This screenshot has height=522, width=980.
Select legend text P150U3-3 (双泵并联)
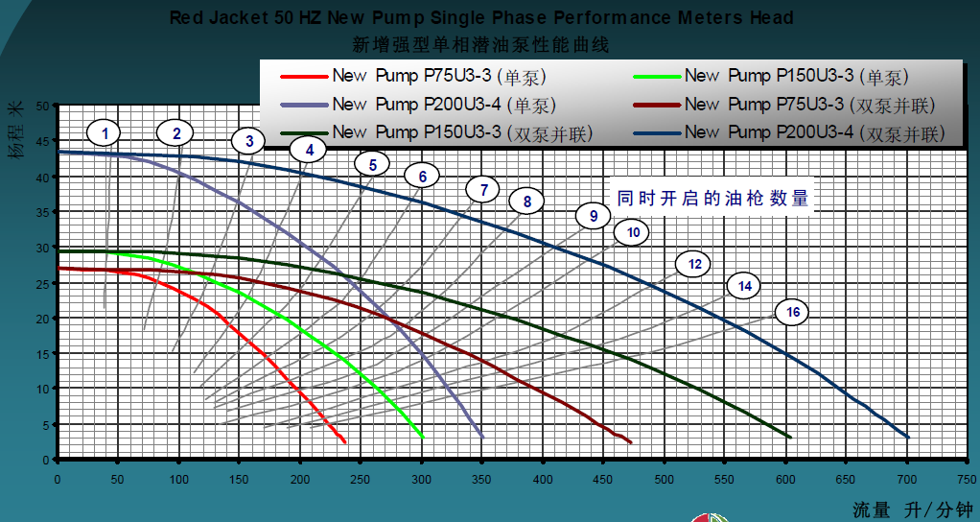tap(461, 132)
